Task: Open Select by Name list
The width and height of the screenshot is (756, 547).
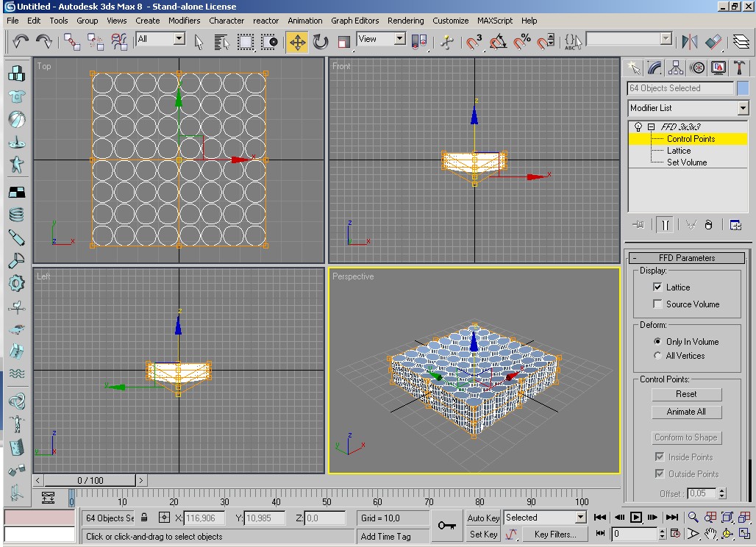Action: [x=221, y=42]
